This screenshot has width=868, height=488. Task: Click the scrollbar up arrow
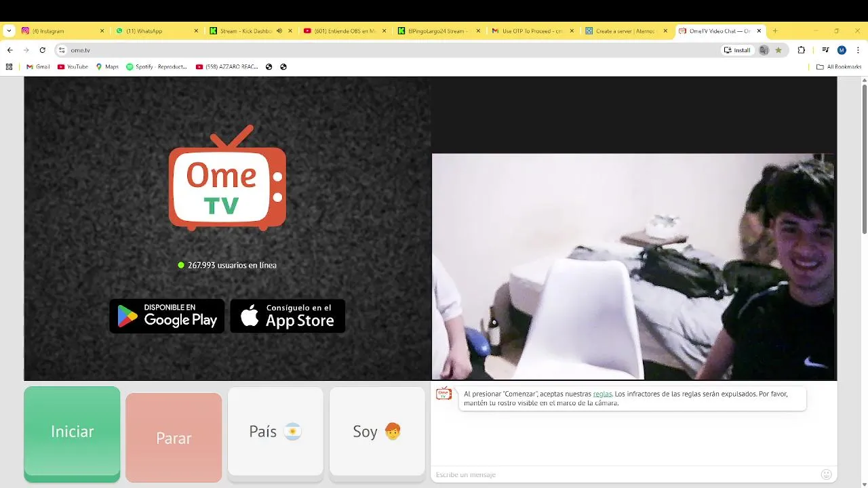click(x=864, y=80)
